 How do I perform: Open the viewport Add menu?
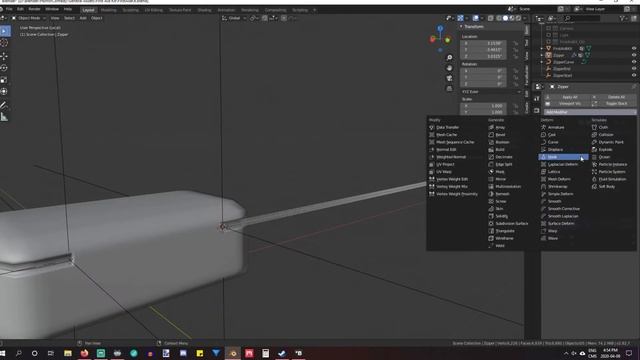[x=83, y=18]
